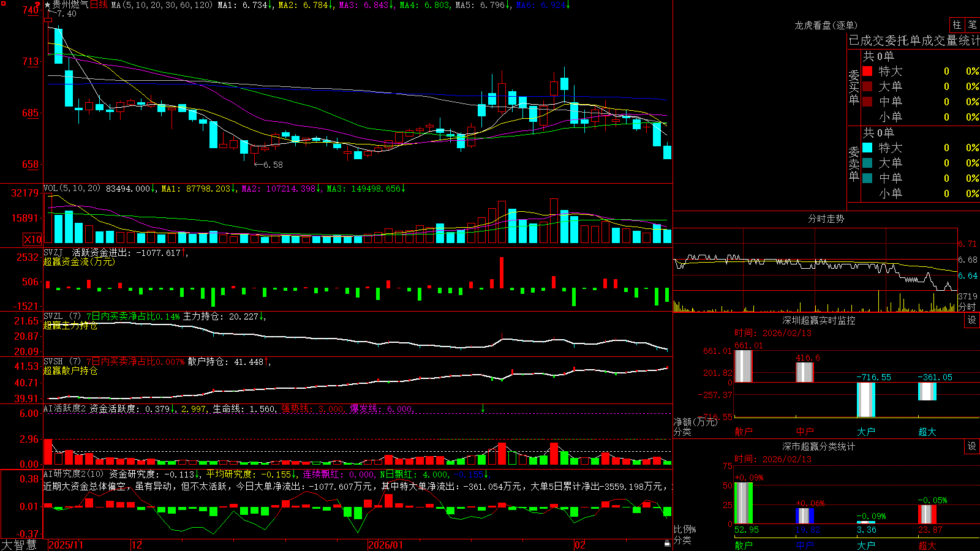Click the AI活跃度2 indicator label
The image size is (980, 551).
pyautogui.click(x=65, y=408)
